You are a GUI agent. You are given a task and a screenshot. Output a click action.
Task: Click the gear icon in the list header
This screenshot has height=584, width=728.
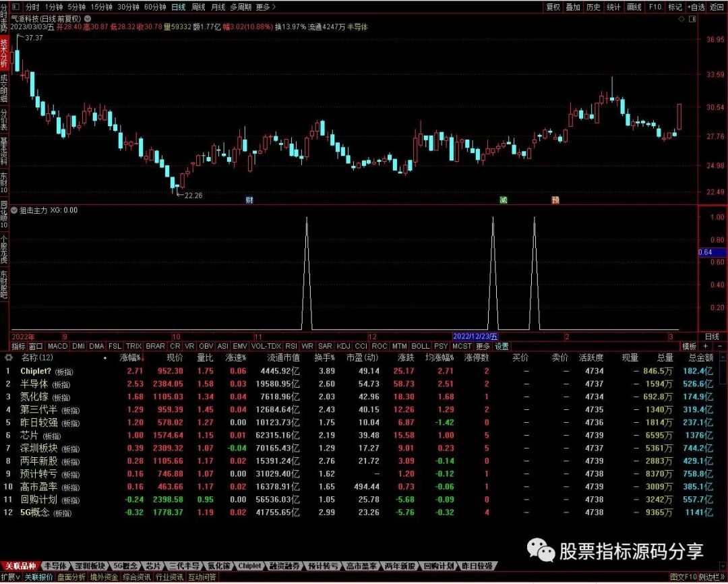point(8,357)
